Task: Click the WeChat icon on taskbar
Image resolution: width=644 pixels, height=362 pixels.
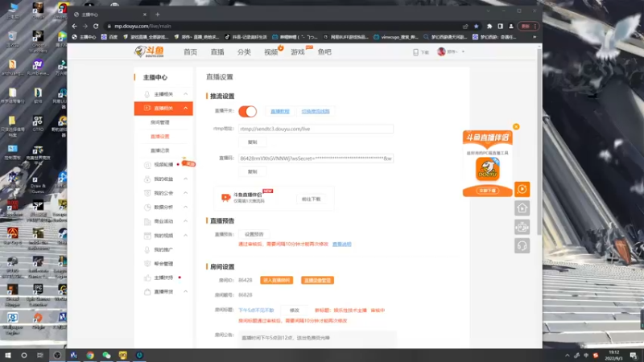Action: [x=106, y=356]
